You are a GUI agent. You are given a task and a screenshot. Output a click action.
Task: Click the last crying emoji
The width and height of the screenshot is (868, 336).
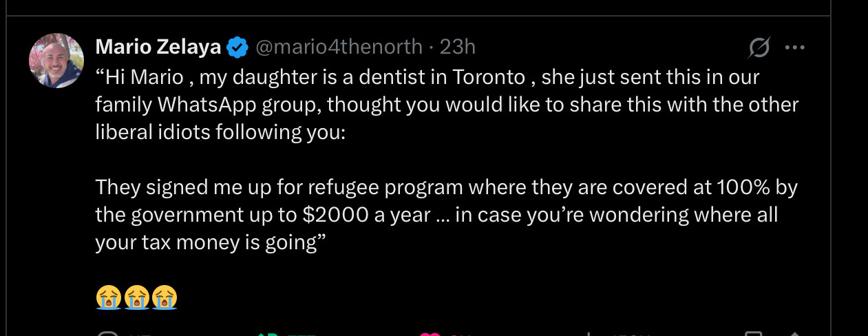point(164,297)
